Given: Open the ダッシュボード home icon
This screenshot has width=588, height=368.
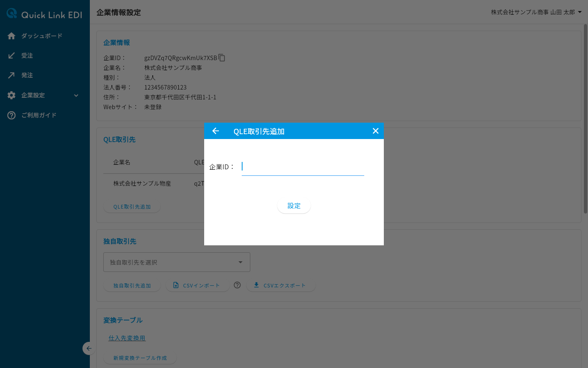Looking at the screenshot, I should [x=11, y=36].
